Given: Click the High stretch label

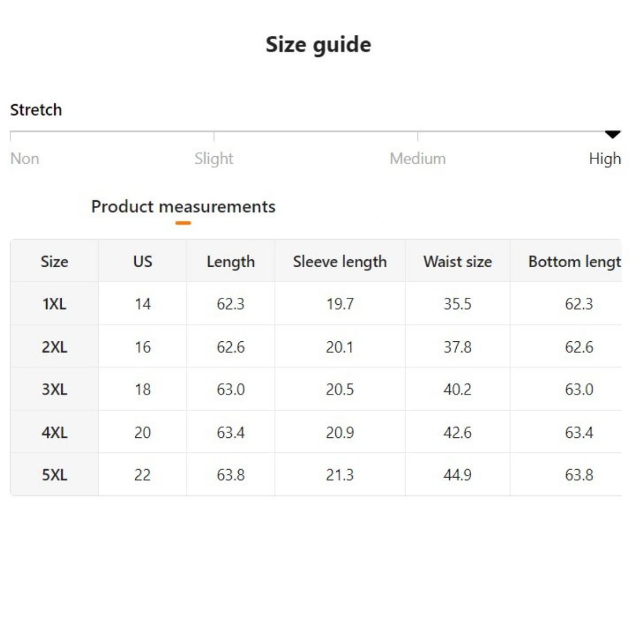Looking at the screenshot, I should pyautogui.click(x=604, y=159).
